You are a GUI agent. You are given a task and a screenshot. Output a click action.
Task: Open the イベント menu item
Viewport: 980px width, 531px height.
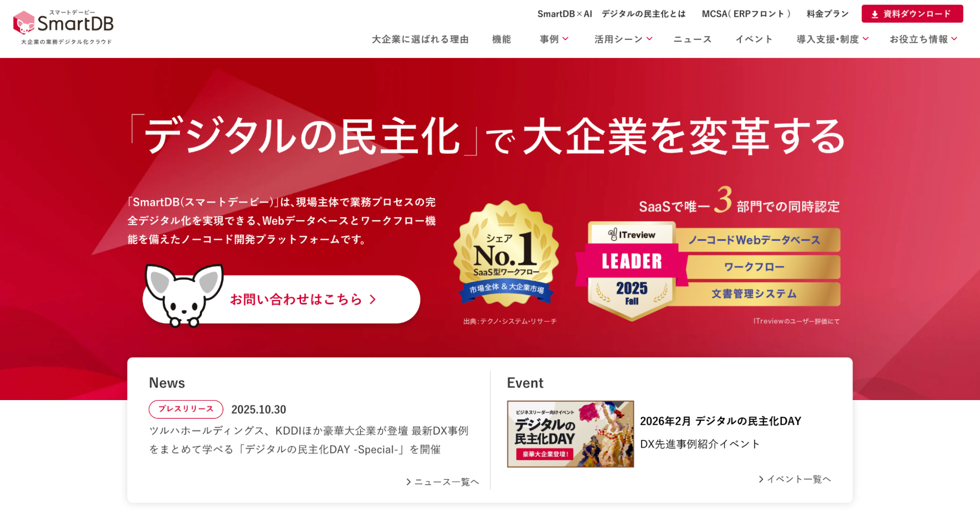coord(754,39)
